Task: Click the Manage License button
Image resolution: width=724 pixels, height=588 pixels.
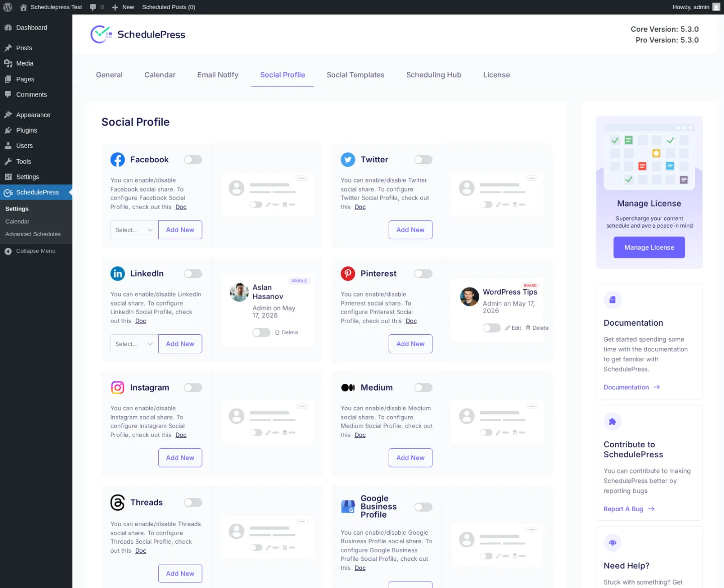Action: coord(649,248)
